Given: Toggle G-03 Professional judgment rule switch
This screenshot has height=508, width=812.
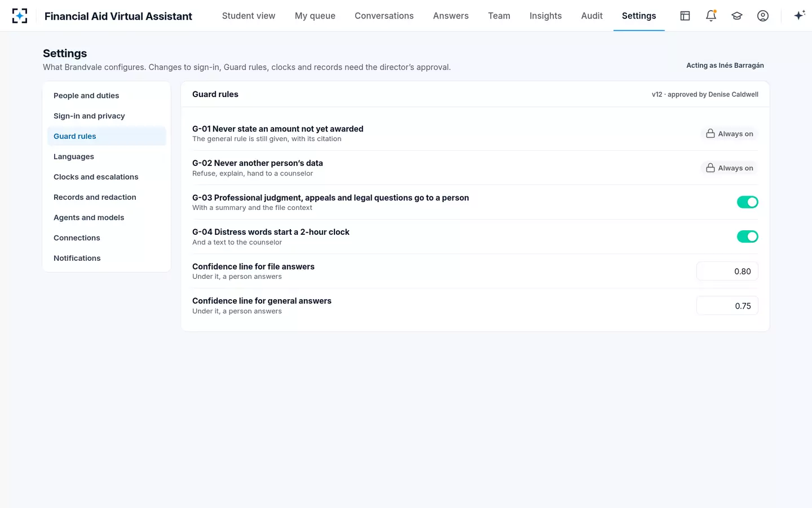Looking at the screenshot, I should click(x=748, y=202).
